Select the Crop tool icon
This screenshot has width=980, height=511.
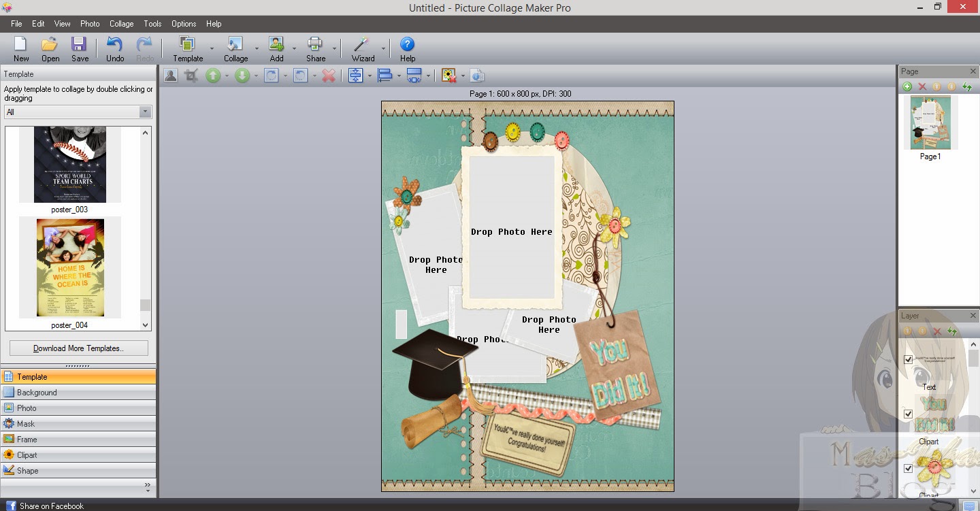click(191, 76)
